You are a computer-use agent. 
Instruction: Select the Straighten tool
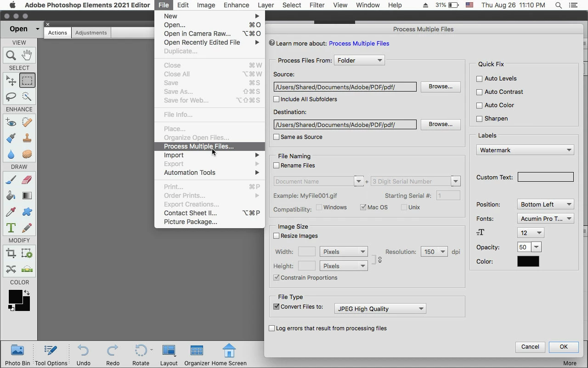point(27,269)
